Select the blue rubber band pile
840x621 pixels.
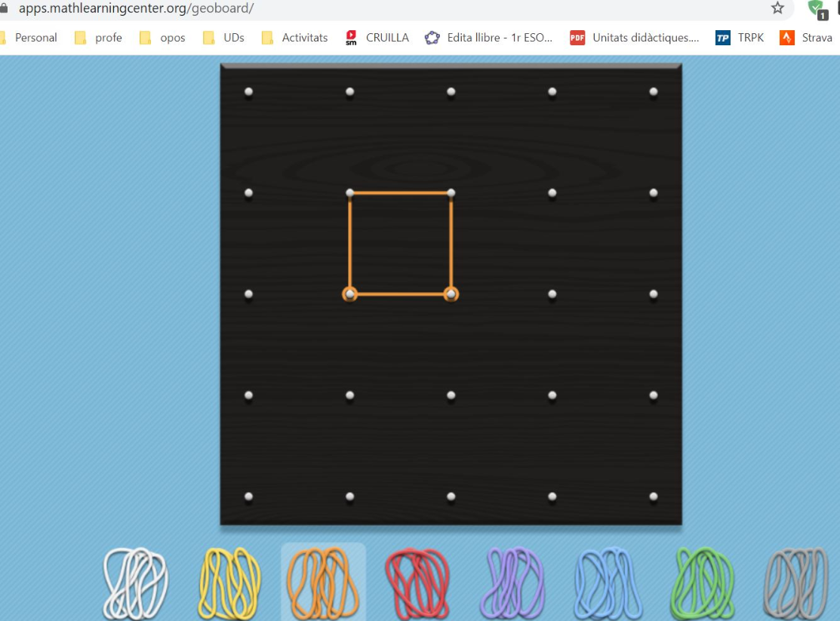[608, 583]
